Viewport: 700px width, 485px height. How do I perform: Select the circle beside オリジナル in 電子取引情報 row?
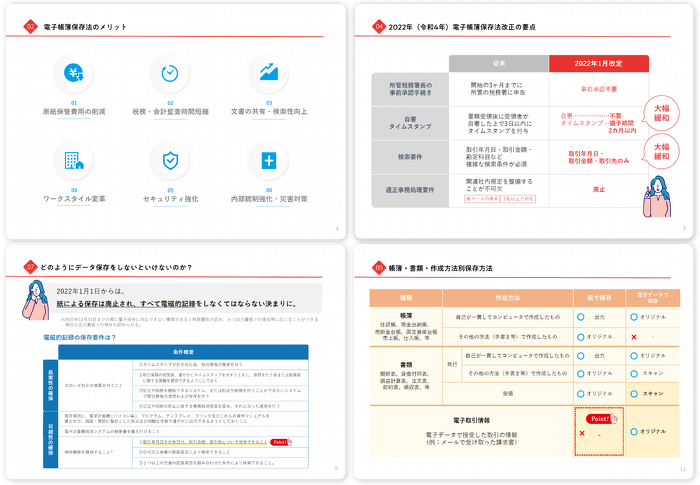(634, 431)
